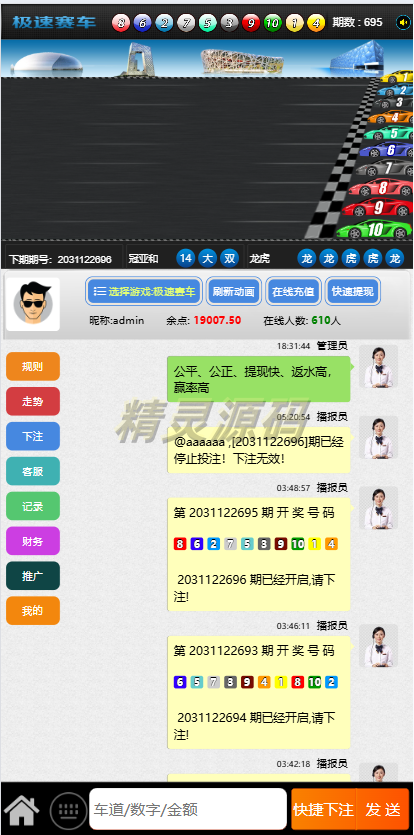Click the admin sunglasses avatar

(33, 304)
